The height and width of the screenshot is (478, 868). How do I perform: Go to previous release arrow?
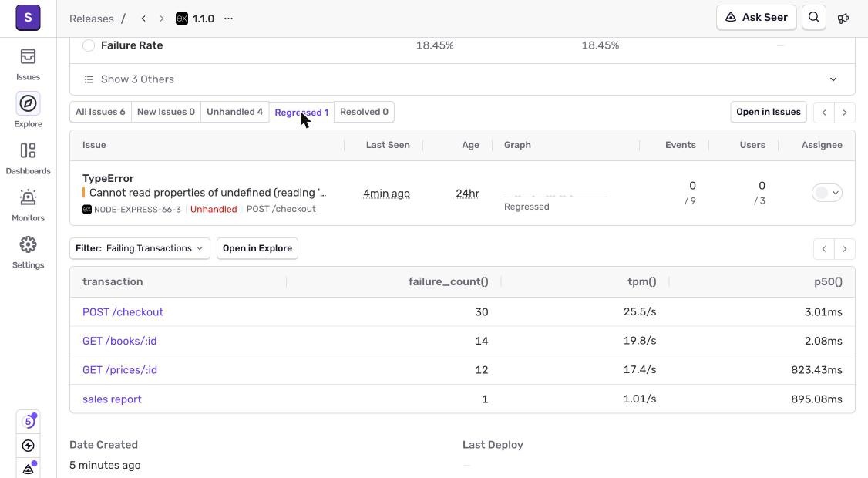[143, 19]
